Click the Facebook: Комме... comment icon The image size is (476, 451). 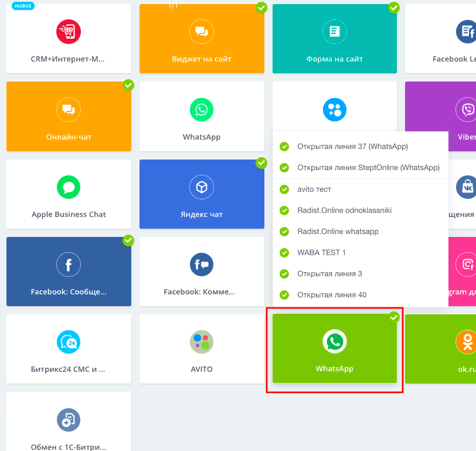pos(202,265)
